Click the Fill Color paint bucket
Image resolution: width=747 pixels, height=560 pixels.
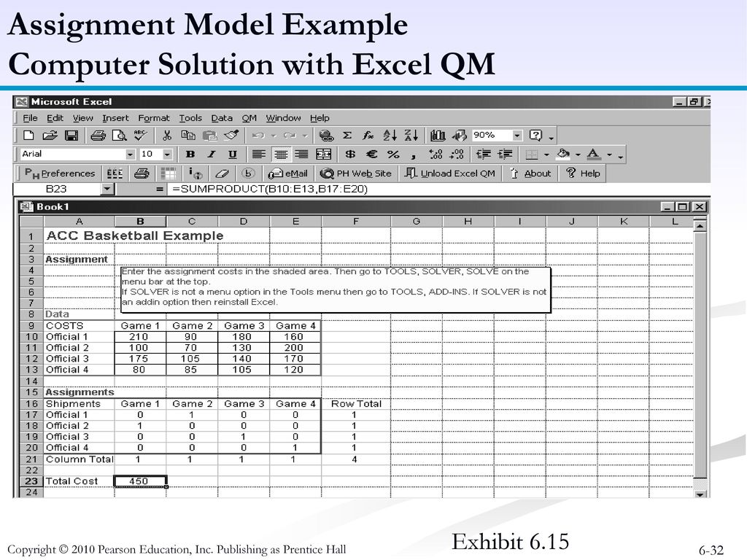click(x=564, y=155)
